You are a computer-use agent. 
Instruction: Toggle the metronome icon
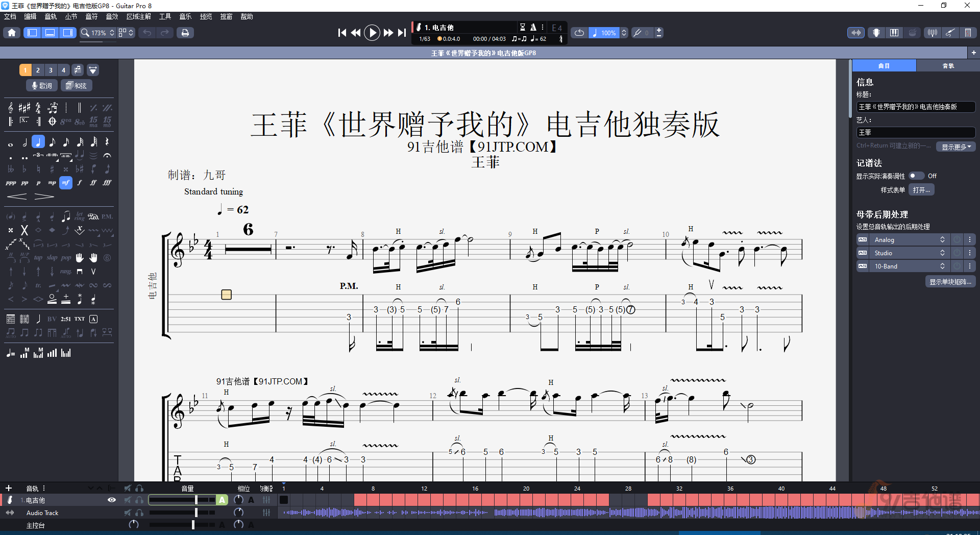533,27
